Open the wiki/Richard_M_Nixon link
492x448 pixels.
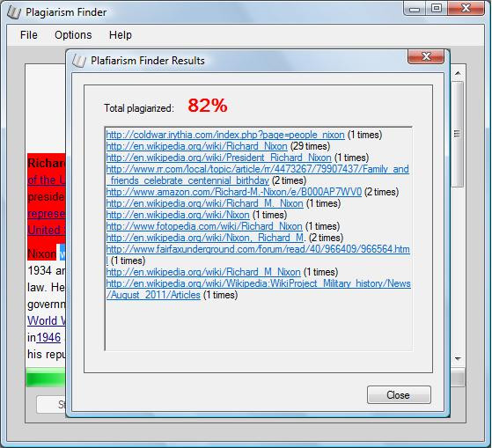point(203,272)
